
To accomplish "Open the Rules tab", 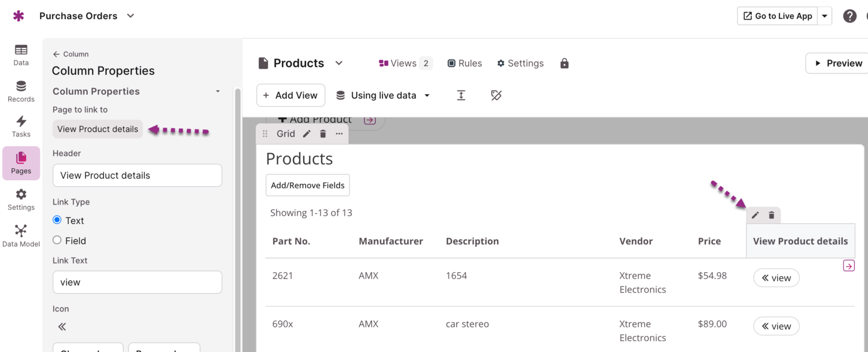I will point(465,64).
